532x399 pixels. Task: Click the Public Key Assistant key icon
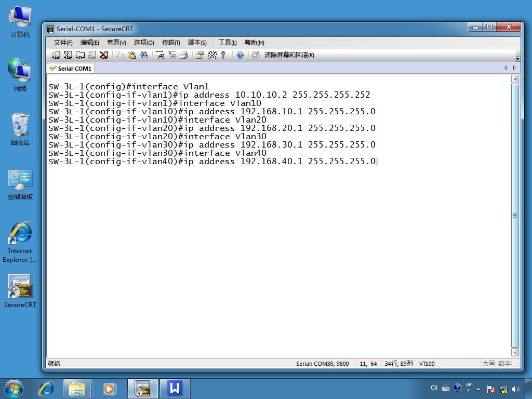(x=223, y=55)
